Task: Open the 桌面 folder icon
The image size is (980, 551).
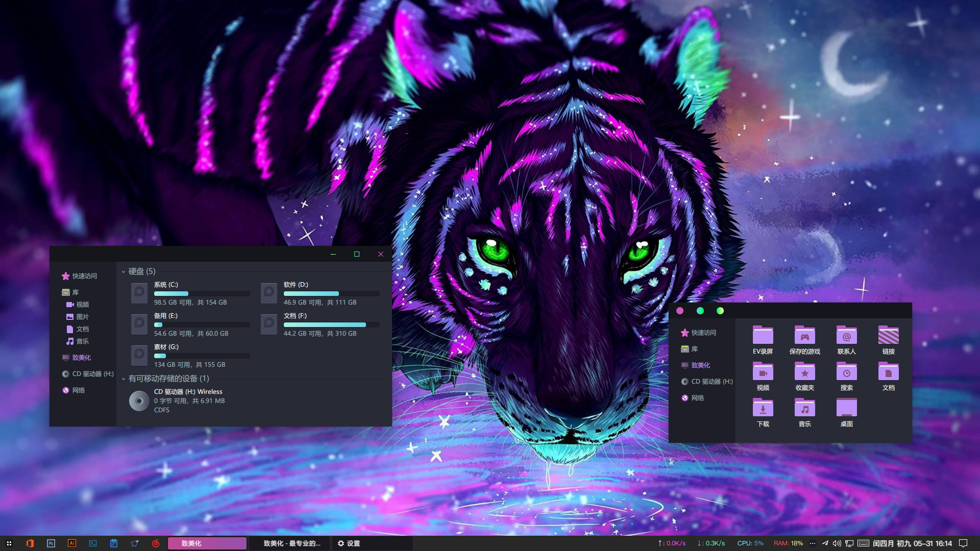Action: [x=846, y=408]
